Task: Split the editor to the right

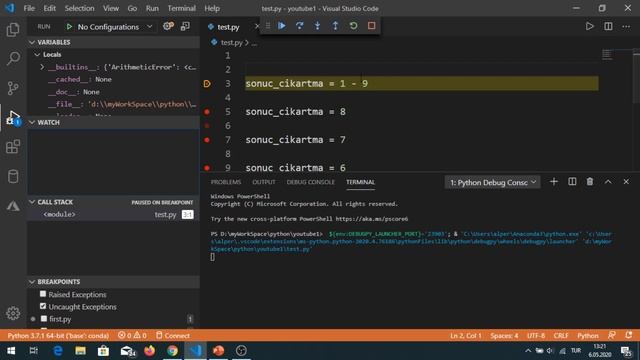Action: (608, 27)
